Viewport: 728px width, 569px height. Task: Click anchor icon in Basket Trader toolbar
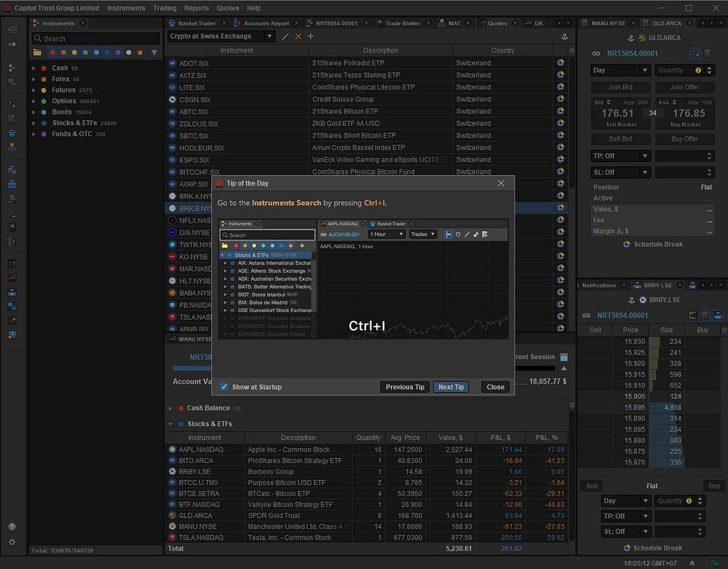(564, 36)
